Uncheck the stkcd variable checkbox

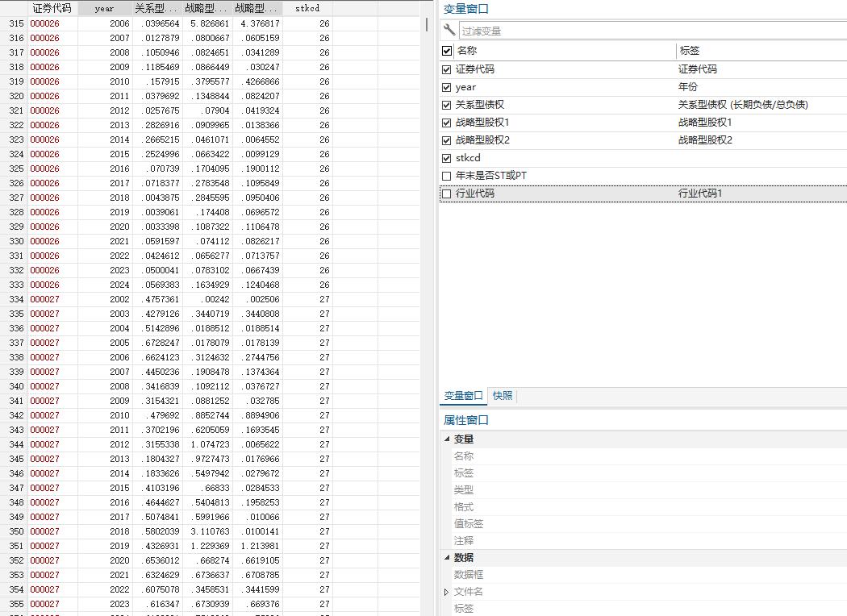448,158
